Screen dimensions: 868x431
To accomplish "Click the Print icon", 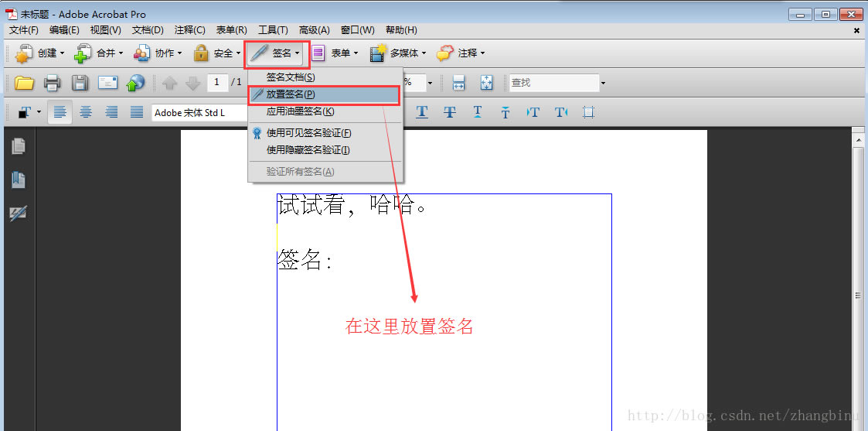I will coord(52,83).
